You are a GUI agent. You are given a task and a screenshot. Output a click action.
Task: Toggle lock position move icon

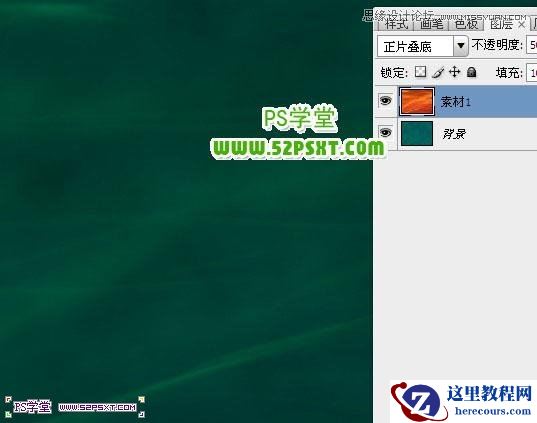pos(454,72)
